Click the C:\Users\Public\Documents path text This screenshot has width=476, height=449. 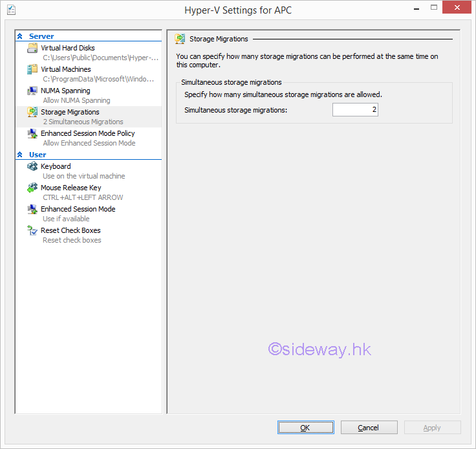[100, 58]
